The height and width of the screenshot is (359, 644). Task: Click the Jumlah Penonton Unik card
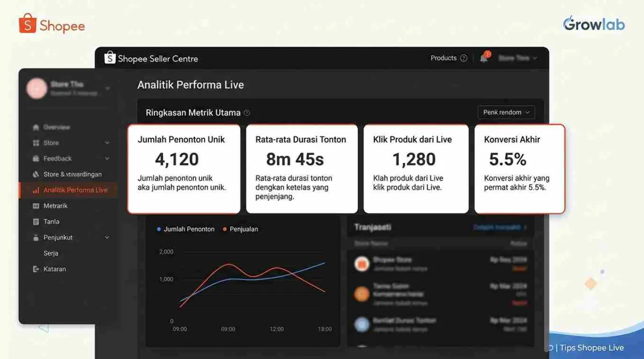tap(184, 169)
